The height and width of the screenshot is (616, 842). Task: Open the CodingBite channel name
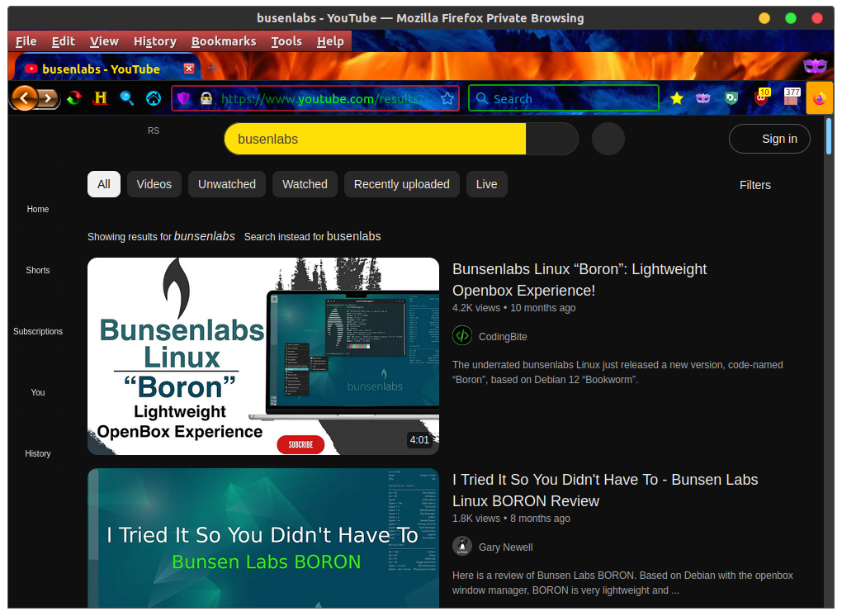point(503,336)
